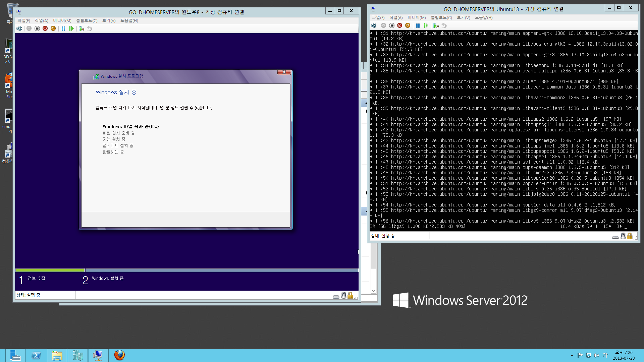This screenshot has width=644, height=362.
Task: Open 작업(A) menu in 윈도우8 window
Action: point(42,21)
